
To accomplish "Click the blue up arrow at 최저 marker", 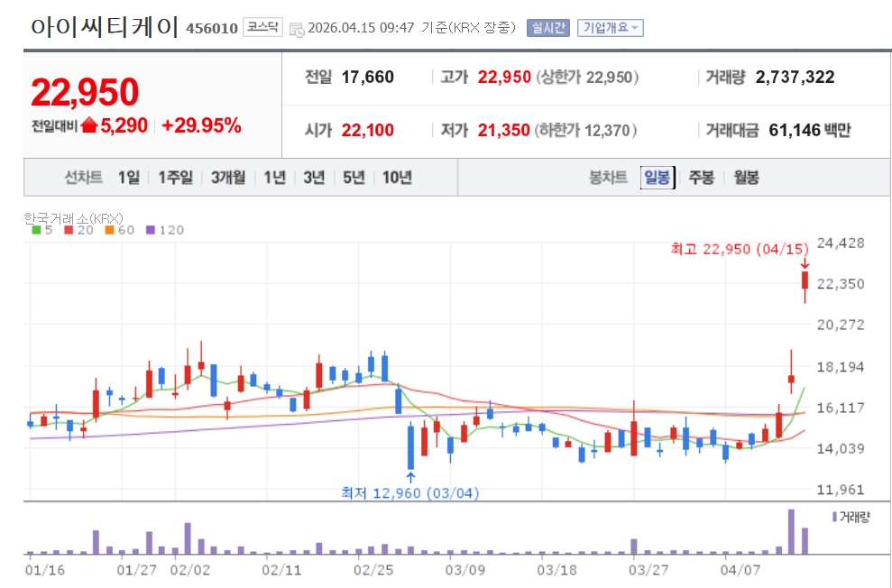I will pyautogui.click(x=411, y=477).
